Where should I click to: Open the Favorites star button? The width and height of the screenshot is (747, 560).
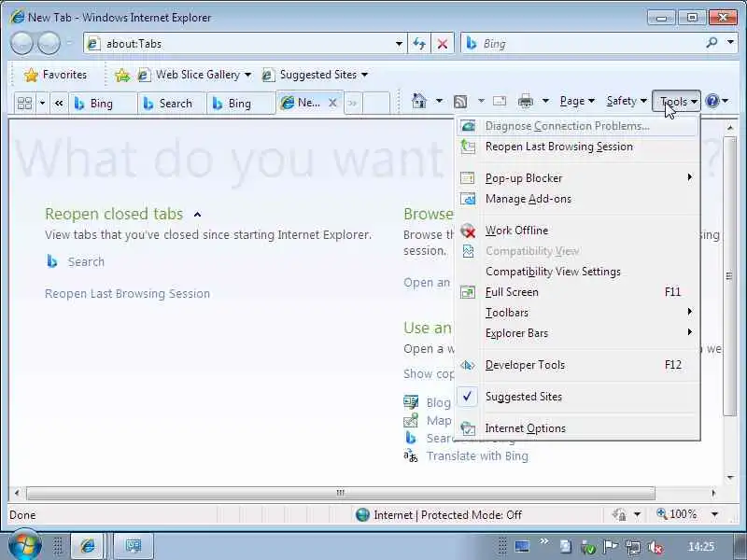(56, 75)
